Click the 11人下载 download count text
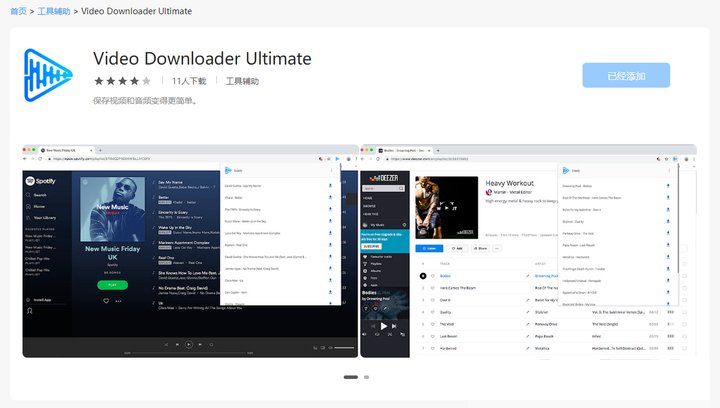The width and height of the screenshot is (720, 408). (189, 81)
